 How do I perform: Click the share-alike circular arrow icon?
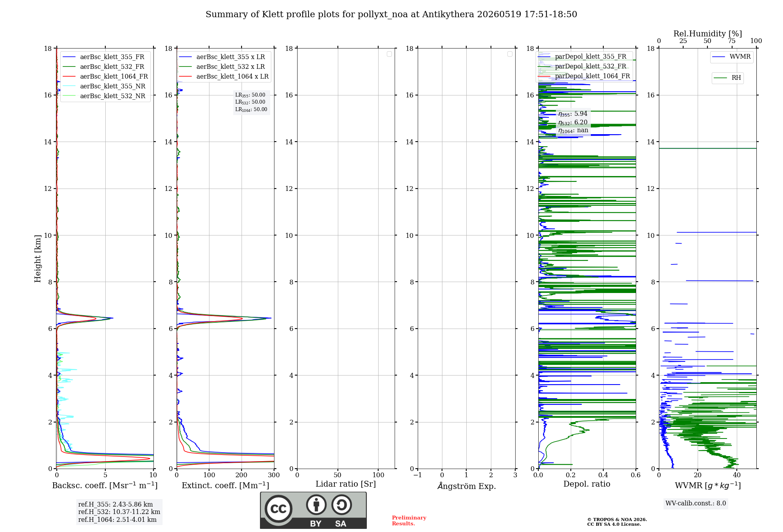(x=342, y=505)
